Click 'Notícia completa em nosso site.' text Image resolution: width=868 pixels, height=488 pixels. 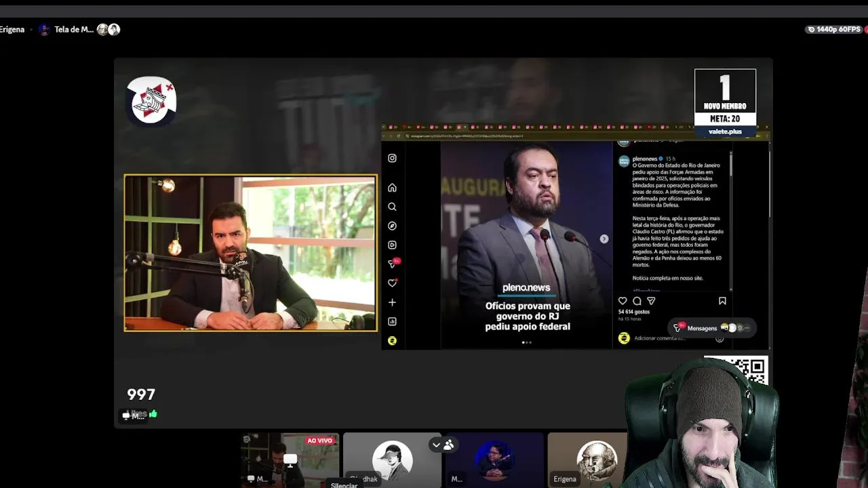pos(668,278)
